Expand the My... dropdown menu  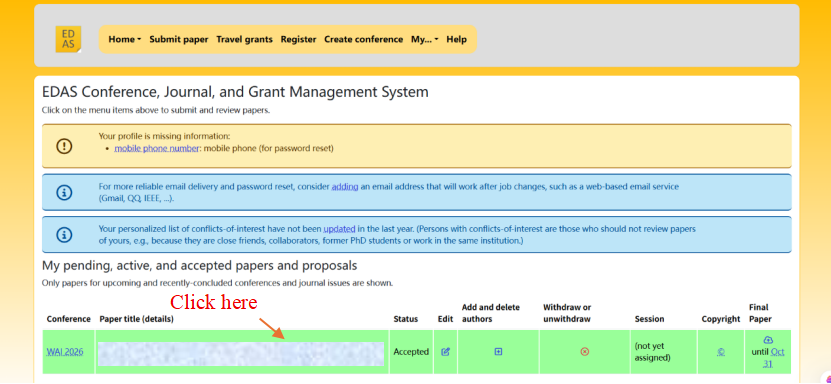(425, 39)
